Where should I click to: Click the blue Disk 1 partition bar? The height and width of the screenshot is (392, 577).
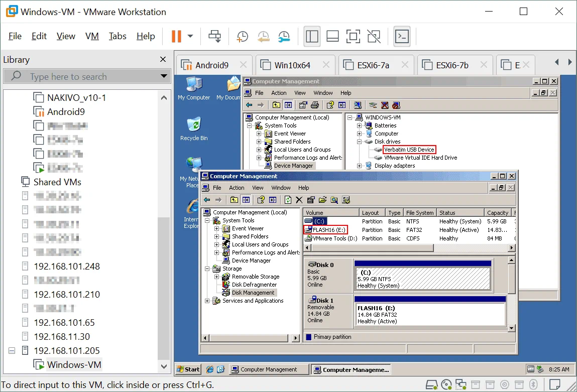tap(430, 299)
